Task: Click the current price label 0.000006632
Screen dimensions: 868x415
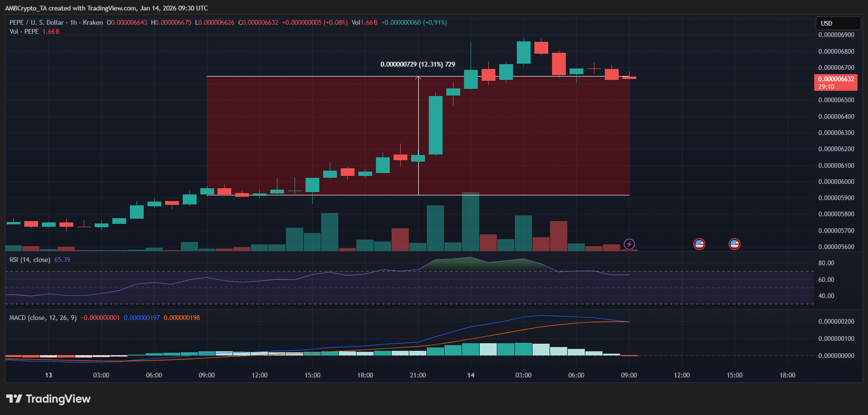Action: [836, 79]
